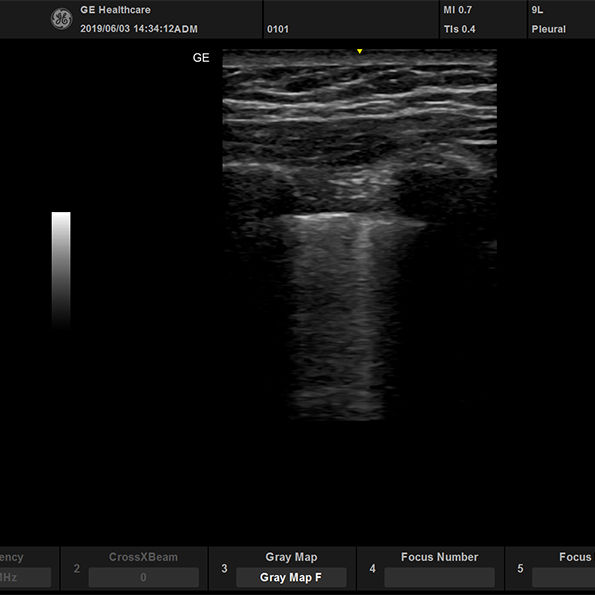The height and width of the screenshot is (595, 595).
Task: Click the number 4 beside Focus Number
Action: click(372, 568)
